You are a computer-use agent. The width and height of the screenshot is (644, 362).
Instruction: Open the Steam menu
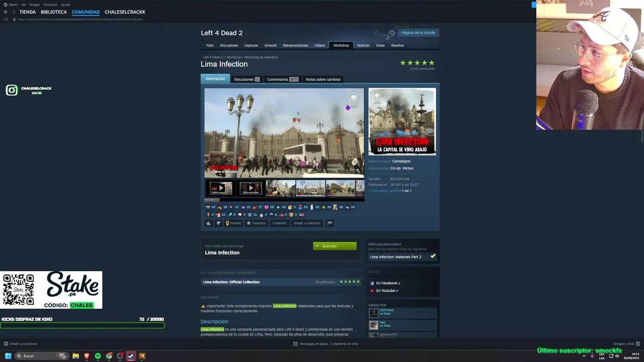tap(13, 5)
